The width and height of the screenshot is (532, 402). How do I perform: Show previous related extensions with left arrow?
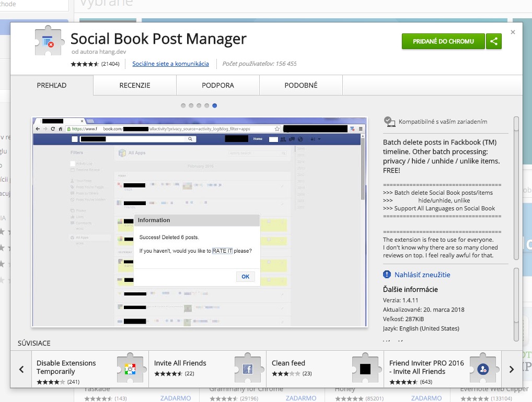click(21, 369)
